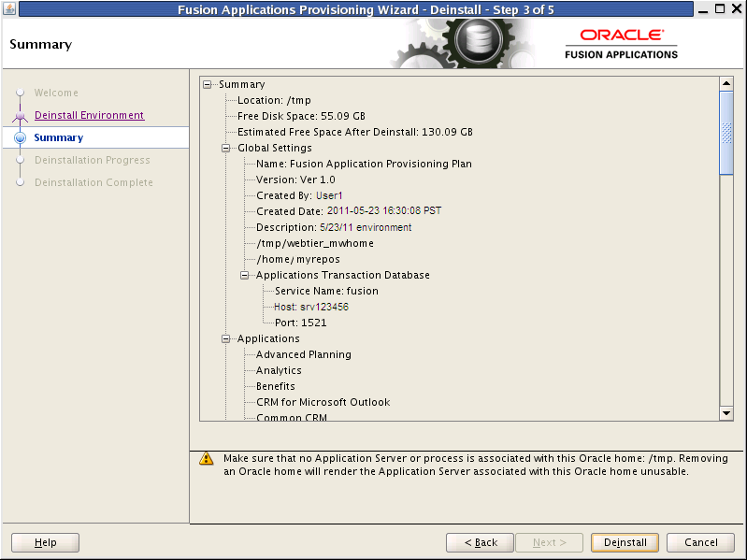Minimize the wizard window
This screenshot has width=747, height=560.
(x=703, y=9)
